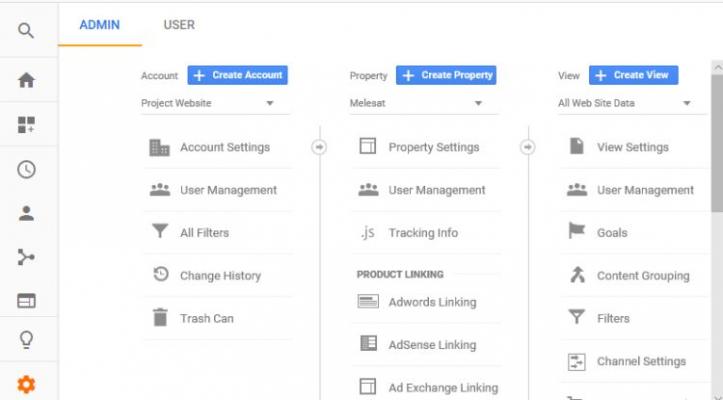Go to Home via house icon

[26, 80]
